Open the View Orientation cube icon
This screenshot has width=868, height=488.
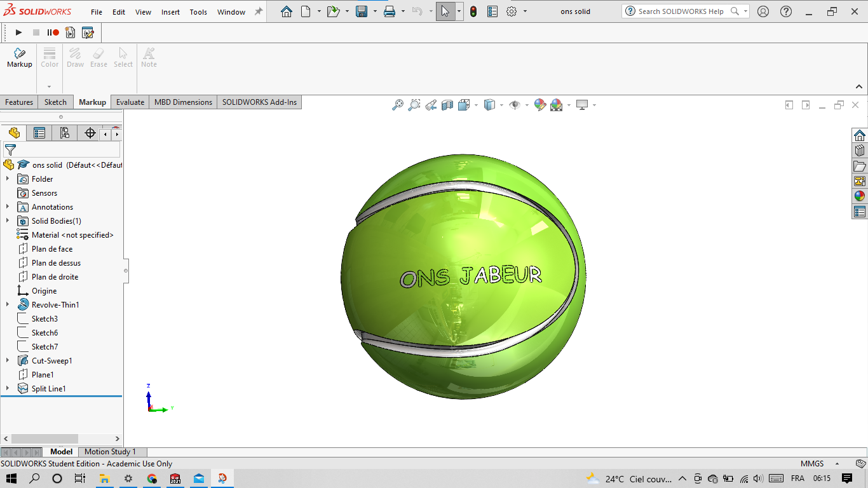464,105
